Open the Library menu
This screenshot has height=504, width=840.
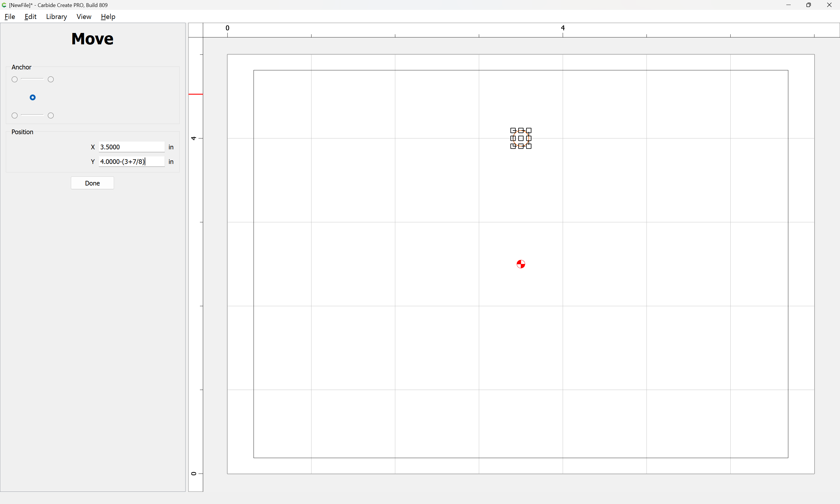coord(56,17)
